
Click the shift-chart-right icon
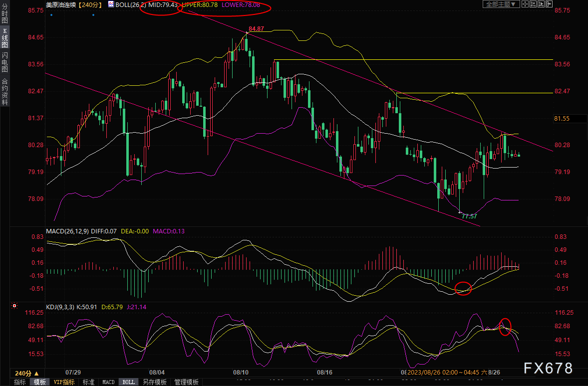pos(549,4)
